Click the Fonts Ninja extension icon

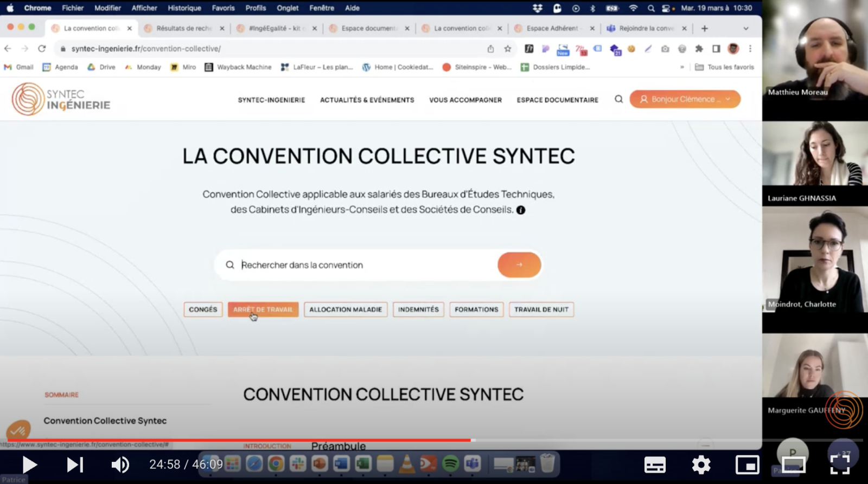coord(529,49)
